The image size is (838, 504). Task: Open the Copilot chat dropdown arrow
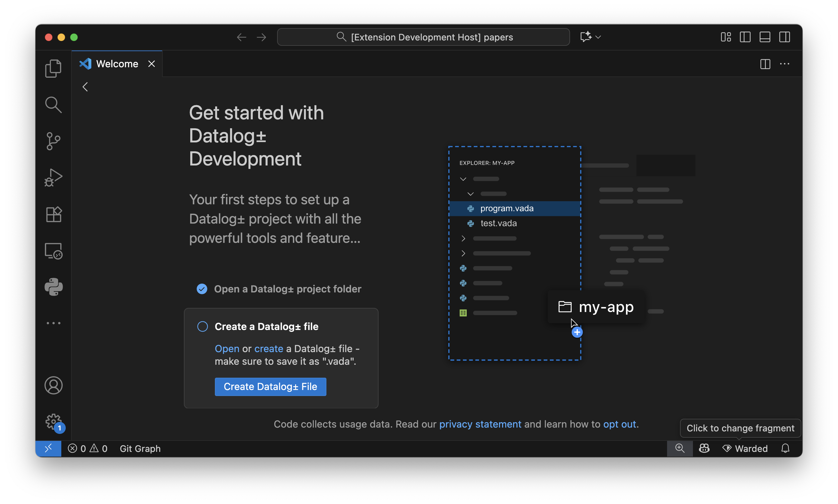598,37
